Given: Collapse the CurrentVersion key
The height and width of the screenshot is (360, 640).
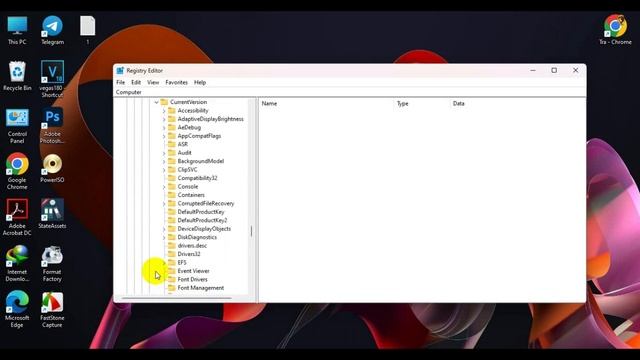Looking at the screenshot, I should tap(156, 102).
